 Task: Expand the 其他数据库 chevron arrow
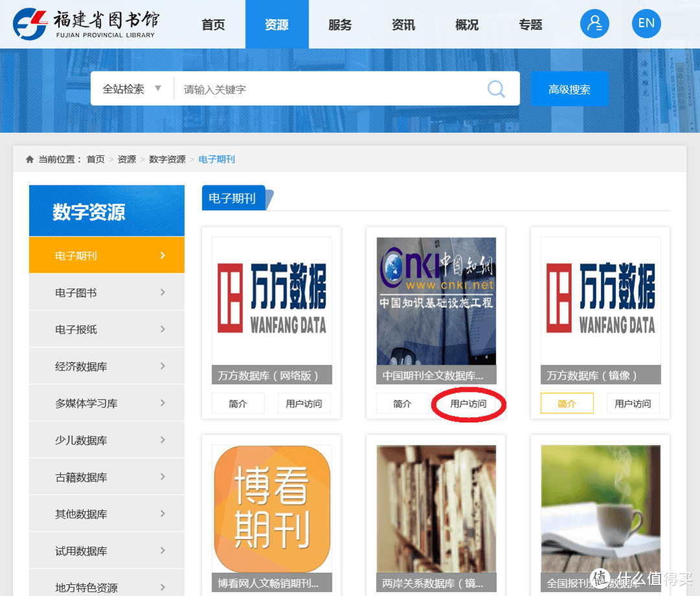(163, 514)
